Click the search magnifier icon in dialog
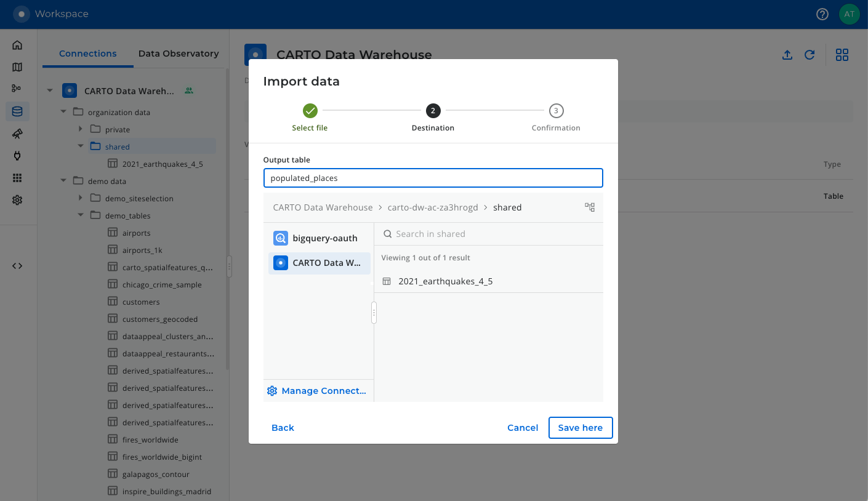The width and height of the screenshot is (868, 501). 388,234
